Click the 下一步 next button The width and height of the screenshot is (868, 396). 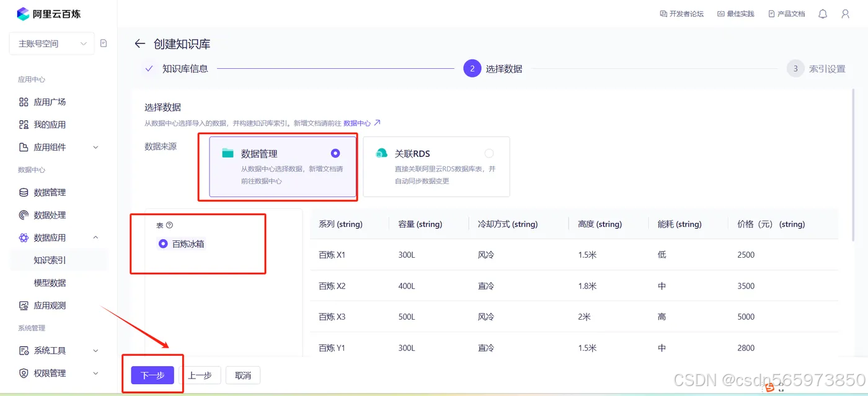[x=153, y=375]
